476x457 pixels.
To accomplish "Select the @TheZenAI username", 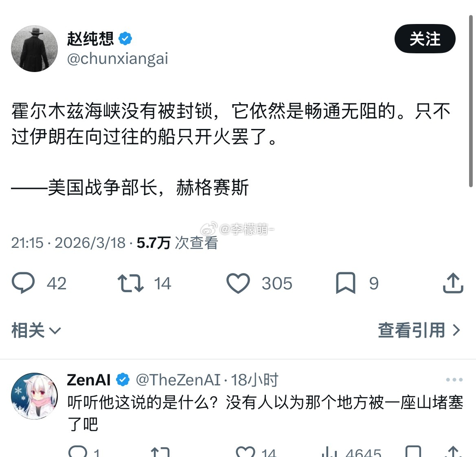I will coord(177,380).
